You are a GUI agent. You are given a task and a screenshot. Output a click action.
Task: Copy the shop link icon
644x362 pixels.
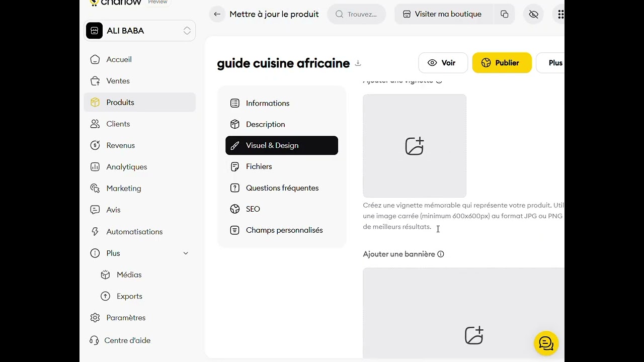click(505, 14)
